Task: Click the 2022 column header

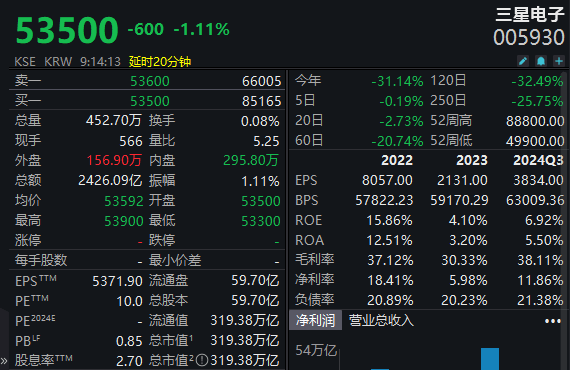Action: [397, 160]
